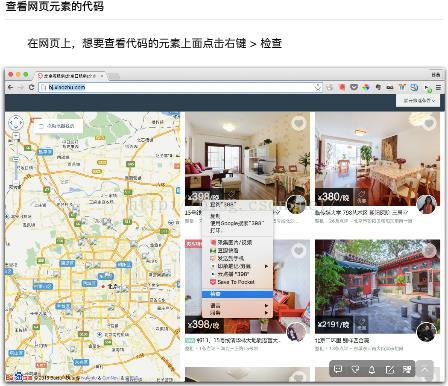
Task: Click the edit pencil icon in floating toolbar
Action: tap(389, 369)
